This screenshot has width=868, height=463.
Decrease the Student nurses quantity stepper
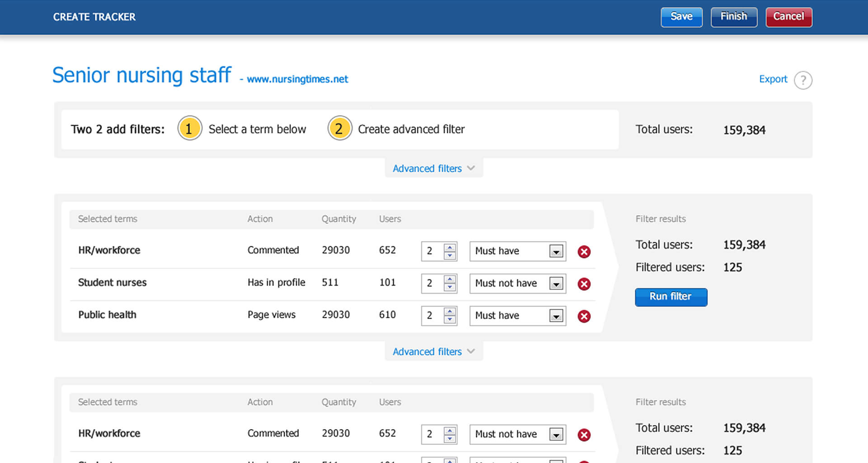tap(449, 288)
